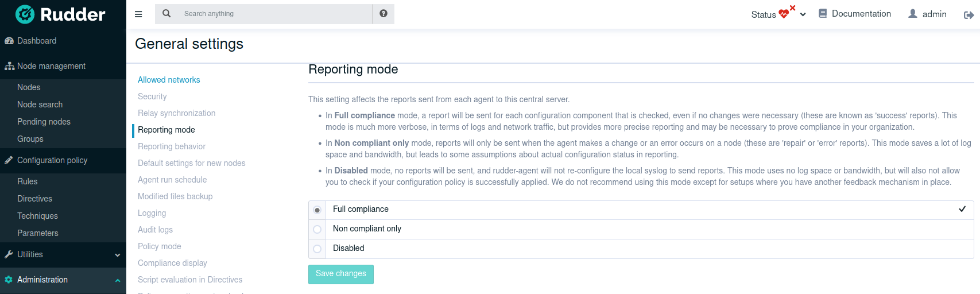
Task: Click the Rudder logo icon
Action: (x=25, y=14)
